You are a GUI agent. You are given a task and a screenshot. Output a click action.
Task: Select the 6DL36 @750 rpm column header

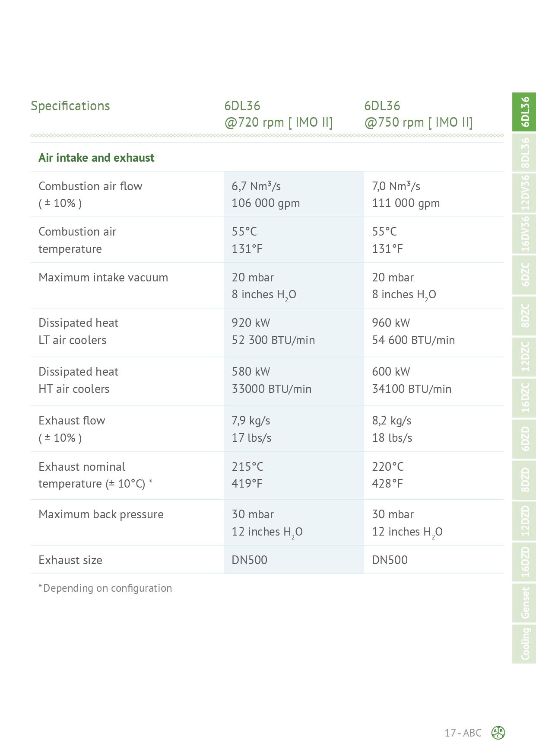point(419,114)
